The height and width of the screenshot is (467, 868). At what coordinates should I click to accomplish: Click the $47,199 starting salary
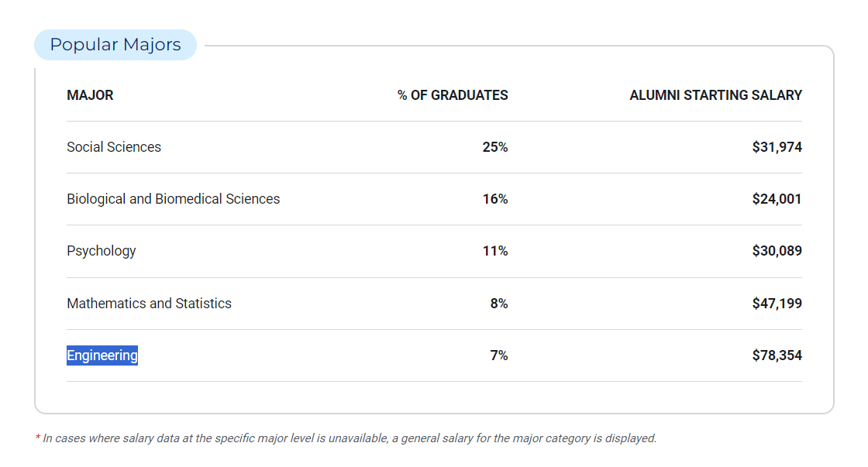click(777, 304)
